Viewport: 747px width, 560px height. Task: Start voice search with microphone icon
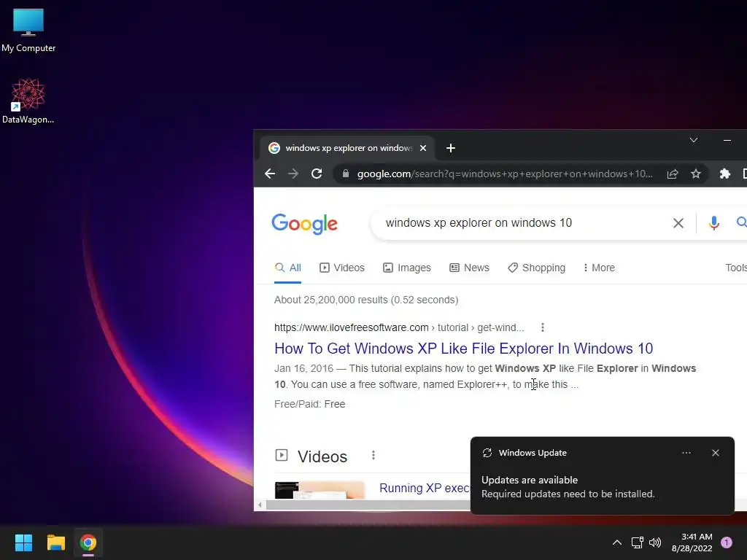point(713,223)
